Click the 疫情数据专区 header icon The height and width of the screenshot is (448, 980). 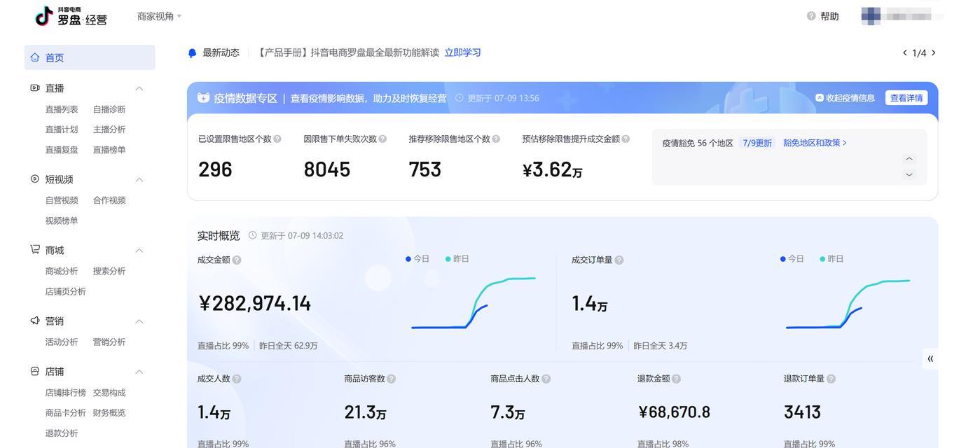203,98
